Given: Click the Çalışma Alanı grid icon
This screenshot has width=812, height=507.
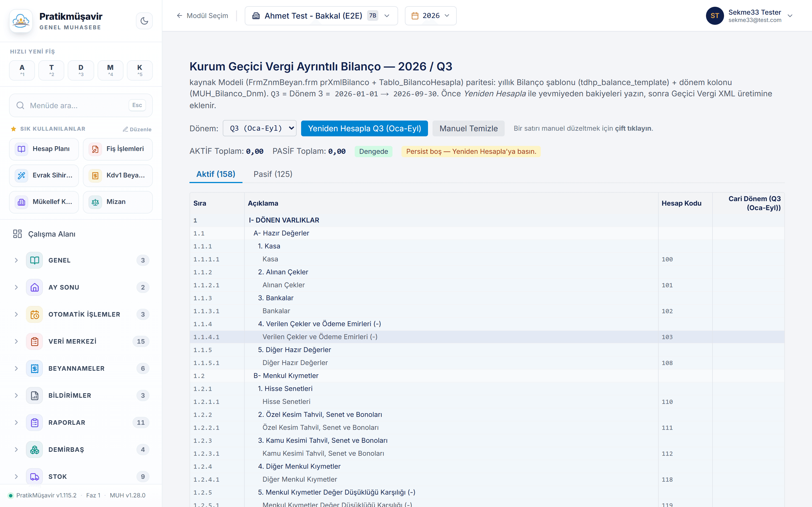Looking at the screenshot, I should 17,234.
